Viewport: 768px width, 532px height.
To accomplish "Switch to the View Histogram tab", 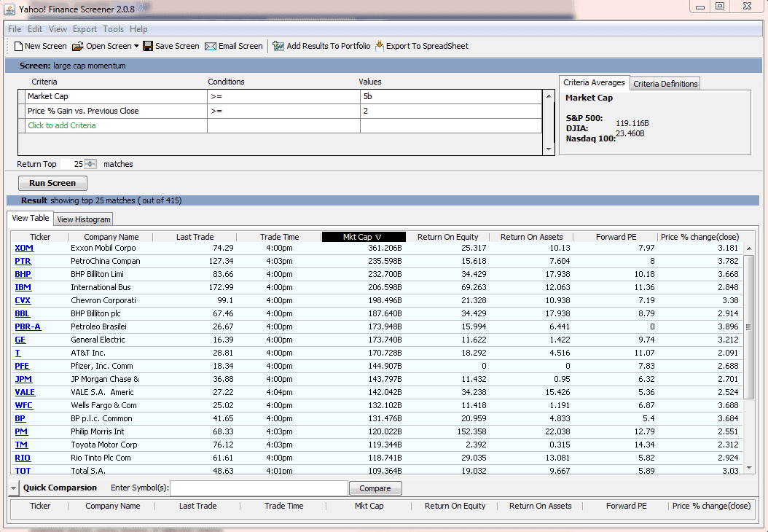I will tap(84, 219).
